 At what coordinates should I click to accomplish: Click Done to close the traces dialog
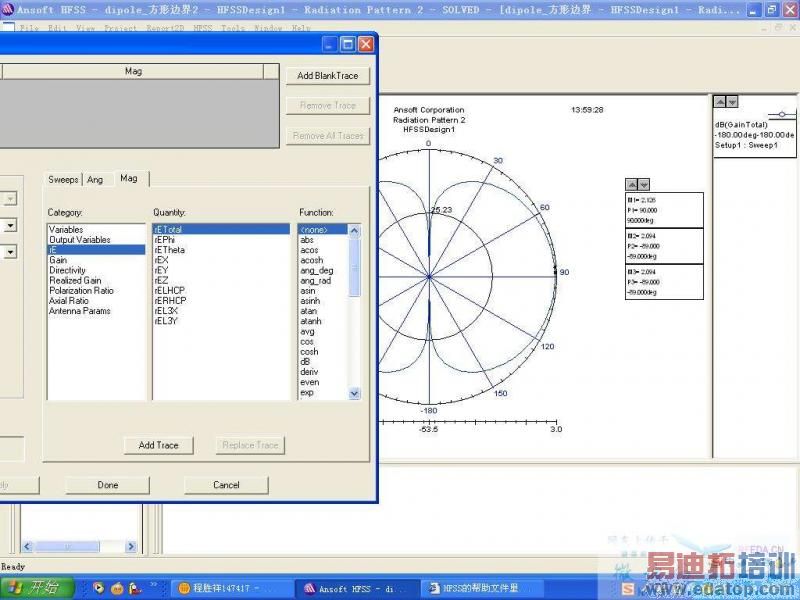click(108, 485)
